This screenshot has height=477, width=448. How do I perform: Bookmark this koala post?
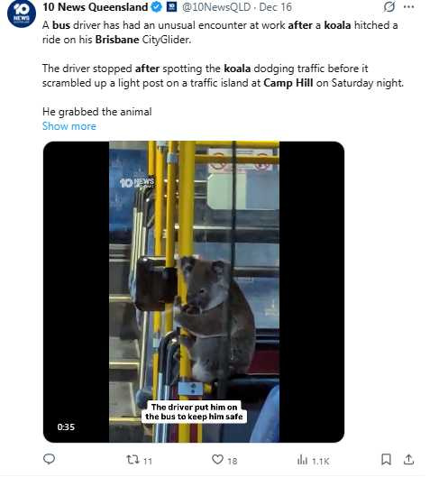pyautogui.click(x=386, y=459)
